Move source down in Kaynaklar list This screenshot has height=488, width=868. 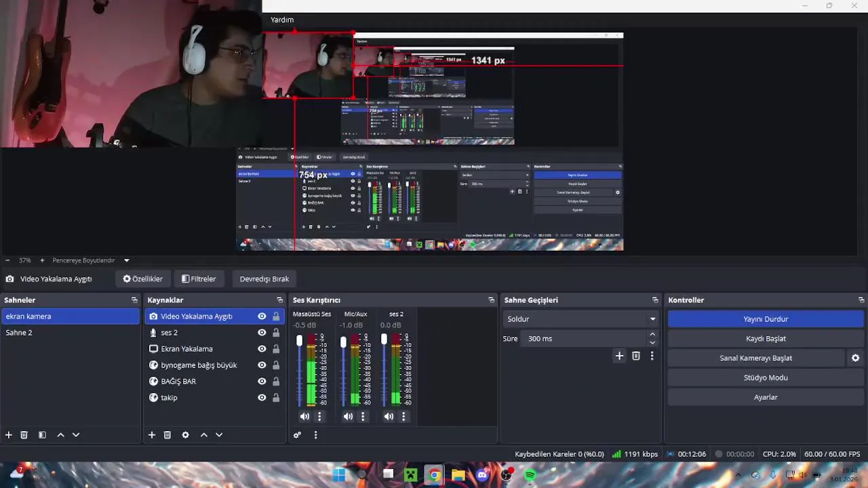219,435
